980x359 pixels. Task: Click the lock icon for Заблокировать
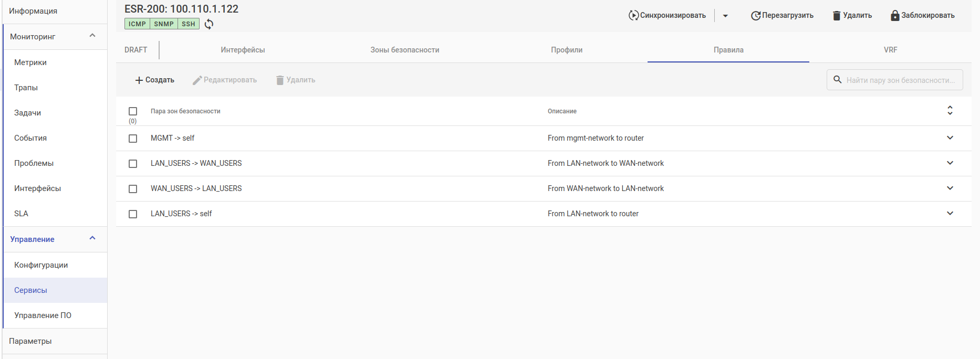[x=895, y=15]
